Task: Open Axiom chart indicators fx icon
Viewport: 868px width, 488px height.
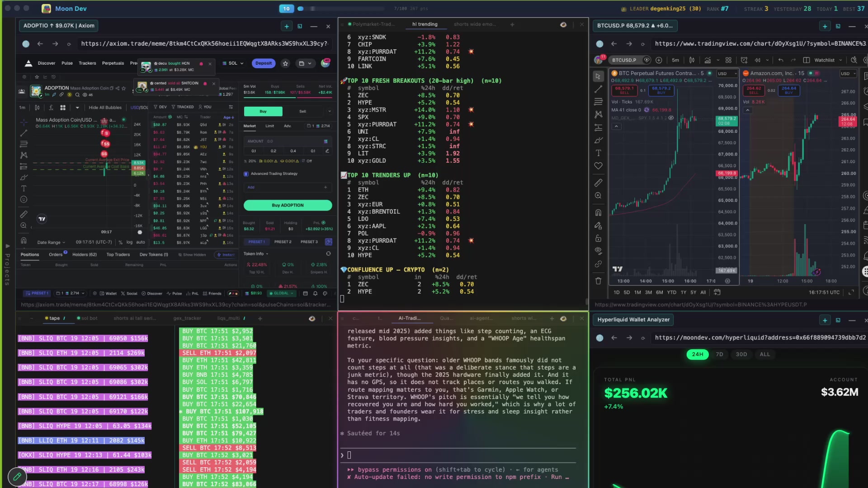Action: pos(51,108)
